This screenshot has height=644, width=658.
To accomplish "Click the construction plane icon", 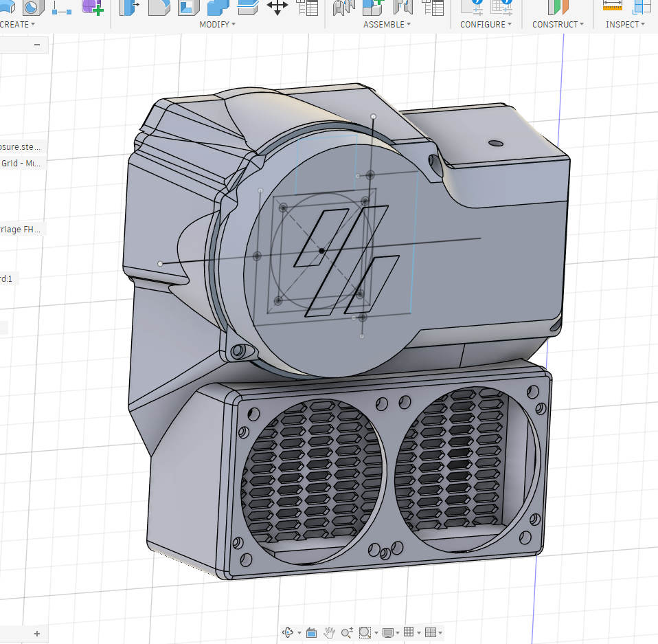I will (558, 7).
